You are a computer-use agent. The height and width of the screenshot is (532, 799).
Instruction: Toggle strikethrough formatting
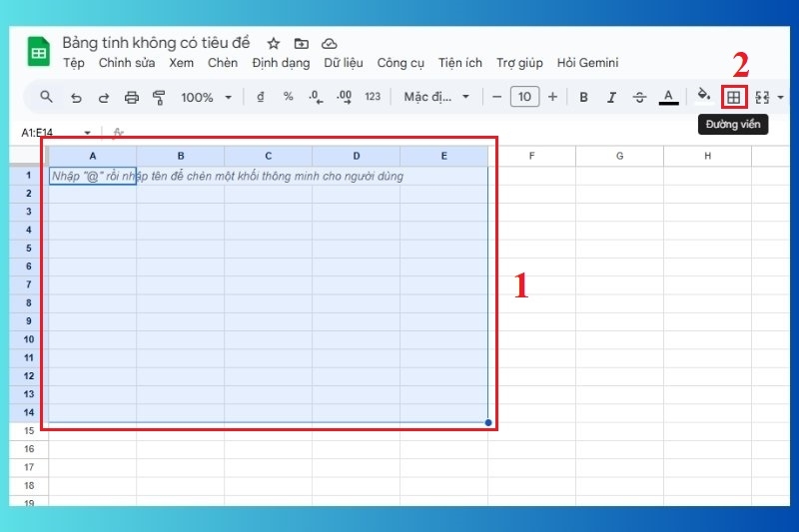pyautogui.click(x=639, y=97)
